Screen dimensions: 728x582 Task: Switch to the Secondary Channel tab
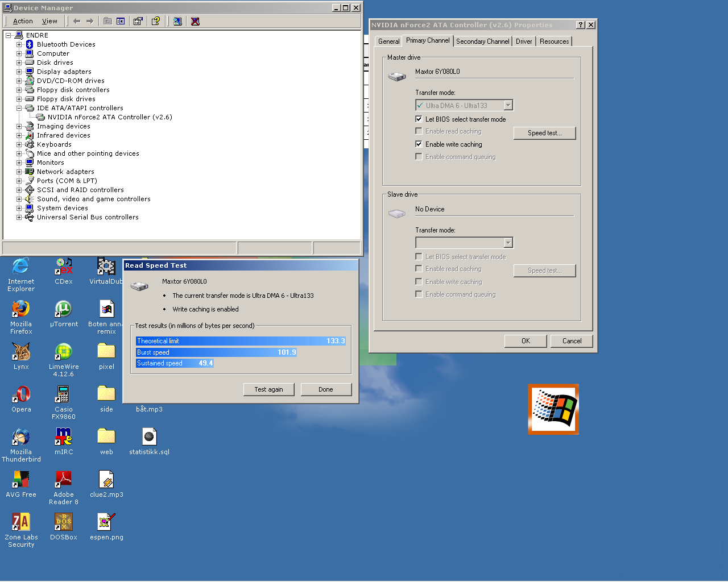tap(482, 41)
